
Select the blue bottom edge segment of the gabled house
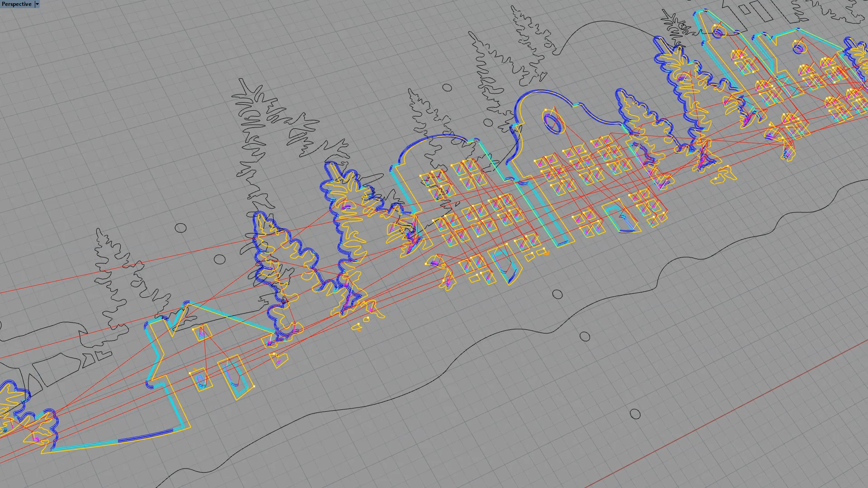(x=145, y=436)
